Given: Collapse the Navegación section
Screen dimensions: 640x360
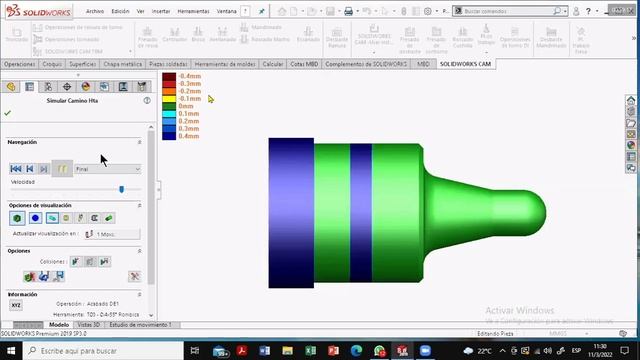Looking at the screenshot, I should tap(140, 142).
